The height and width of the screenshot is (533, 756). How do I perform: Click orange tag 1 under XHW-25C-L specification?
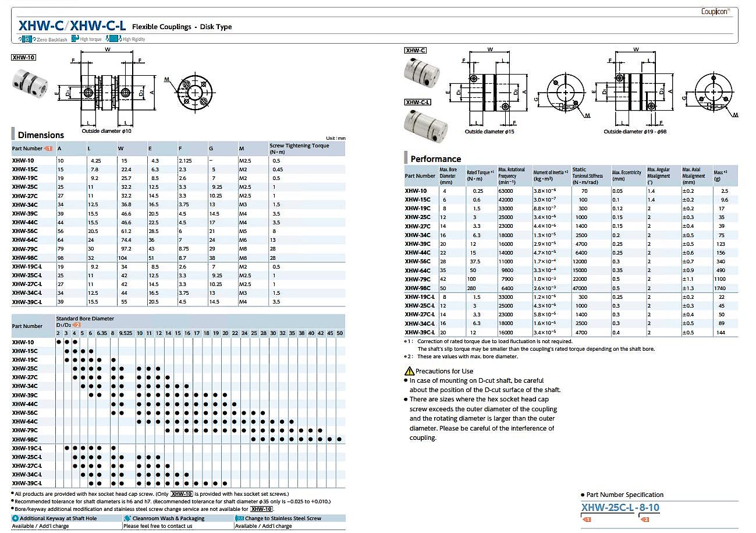[x=586, y=519]
